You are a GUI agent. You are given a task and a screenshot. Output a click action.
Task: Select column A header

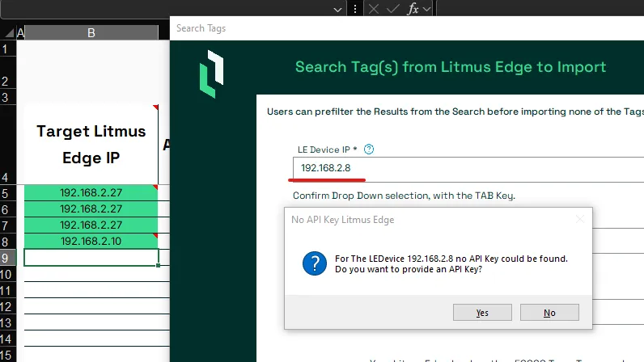pos(20,33)
